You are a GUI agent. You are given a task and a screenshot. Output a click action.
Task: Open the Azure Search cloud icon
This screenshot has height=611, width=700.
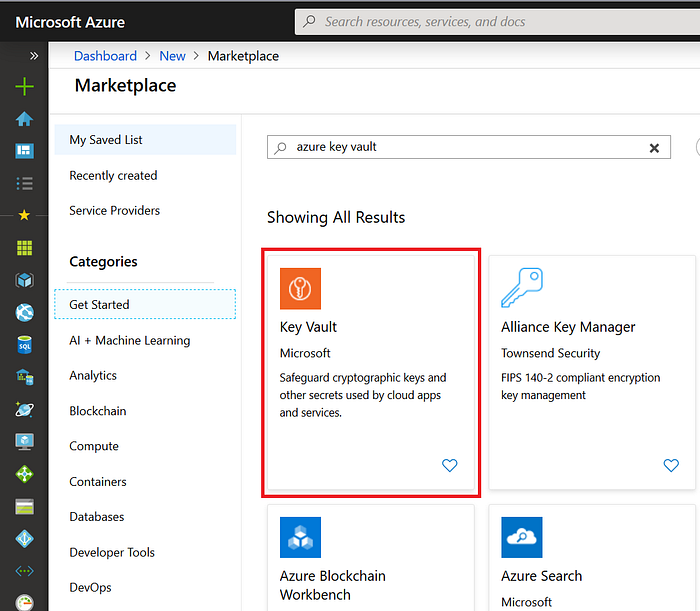[522, 537]
